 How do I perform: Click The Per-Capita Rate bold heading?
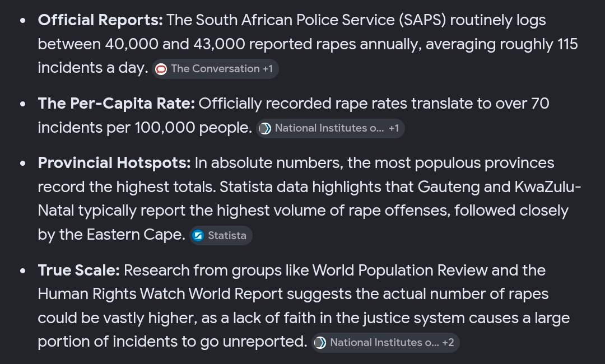tap(116, 104)
